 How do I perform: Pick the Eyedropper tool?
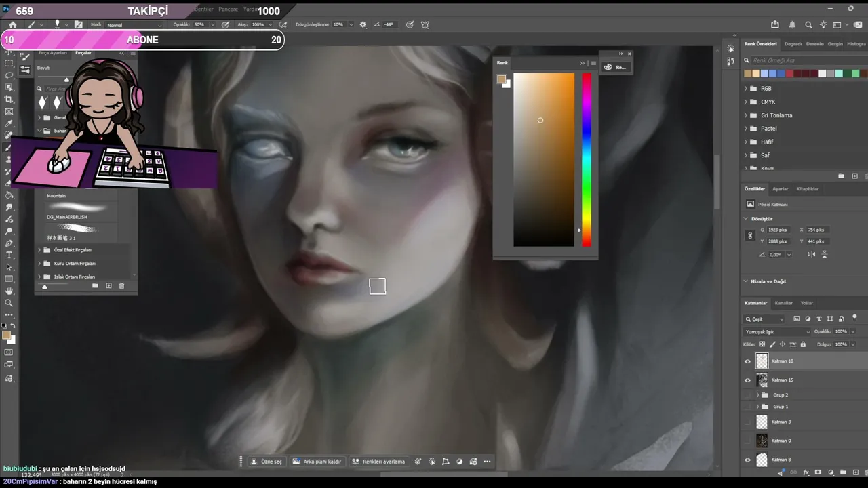(x=9, y=123)
